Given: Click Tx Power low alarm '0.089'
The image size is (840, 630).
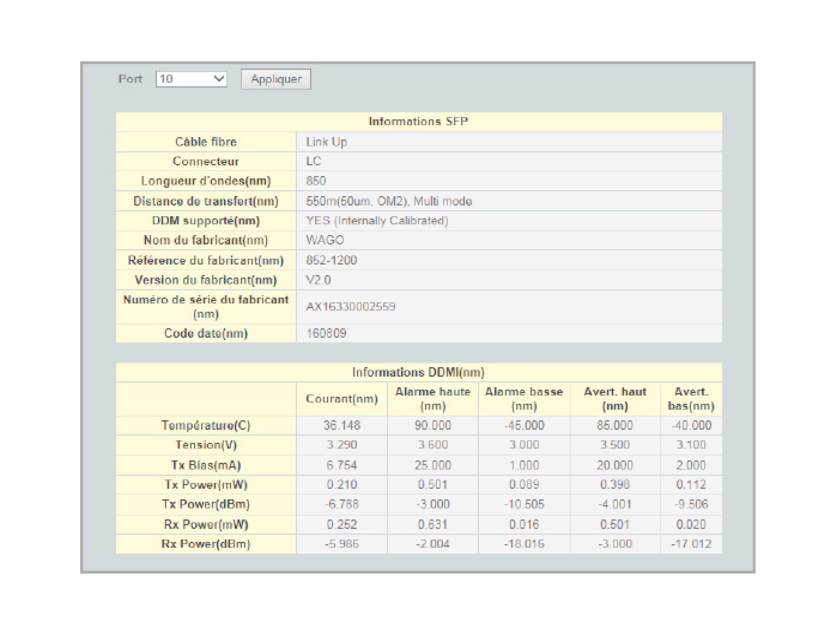Looking at the screenshot, I should [524, 485].
